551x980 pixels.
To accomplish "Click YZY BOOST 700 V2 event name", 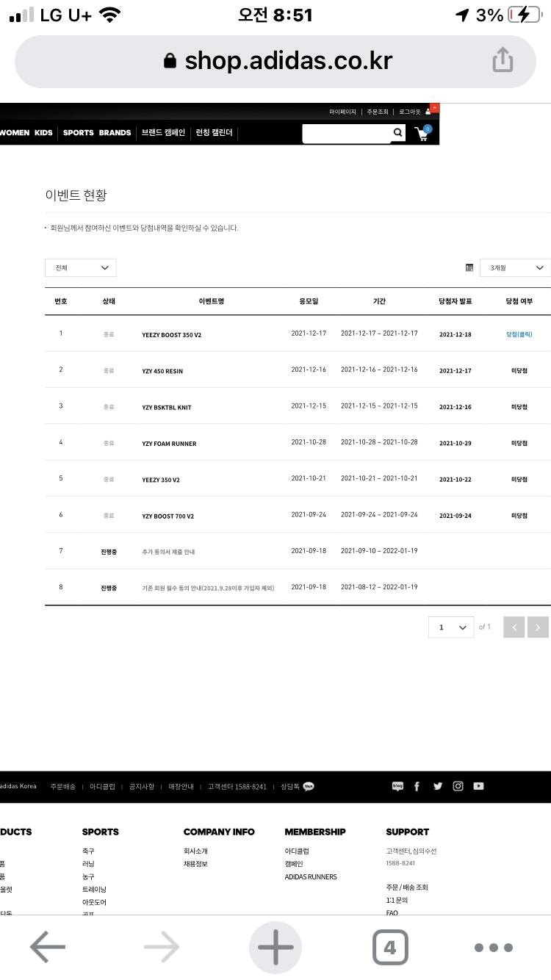I will click(x=168, y=516).
